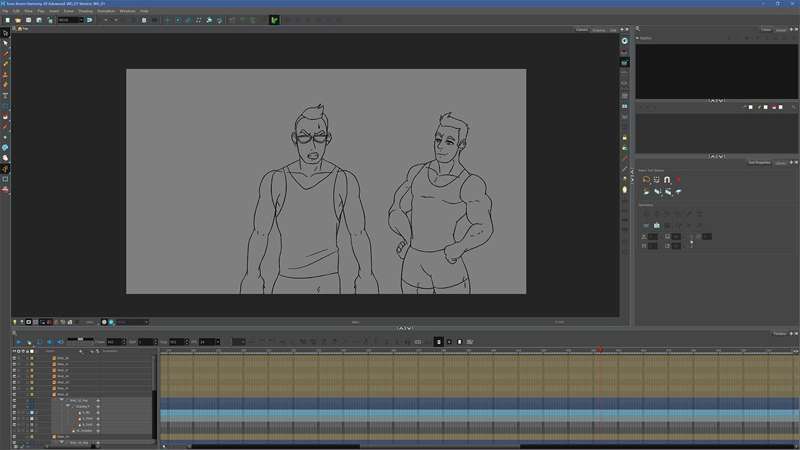Open the FPS dropdown in Timeline toolbar

coord(209,342)
